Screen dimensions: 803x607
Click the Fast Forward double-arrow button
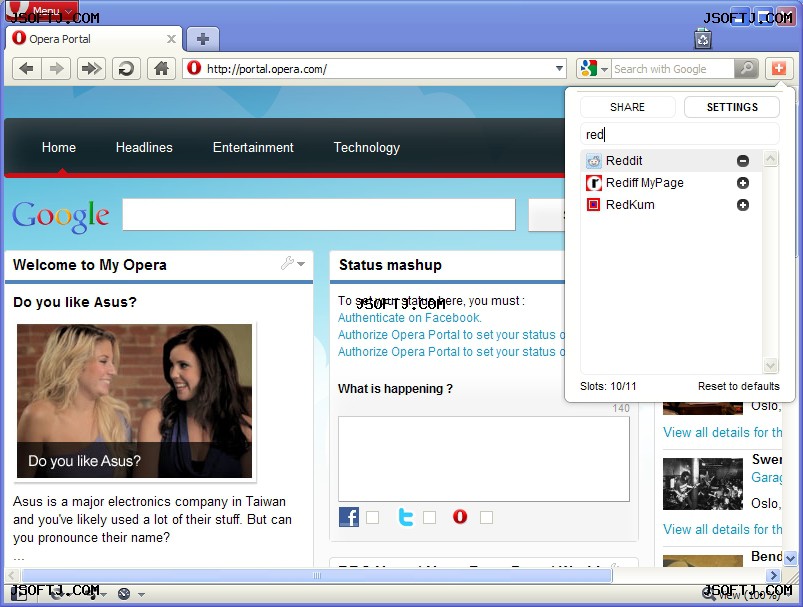tap(91, 69)
